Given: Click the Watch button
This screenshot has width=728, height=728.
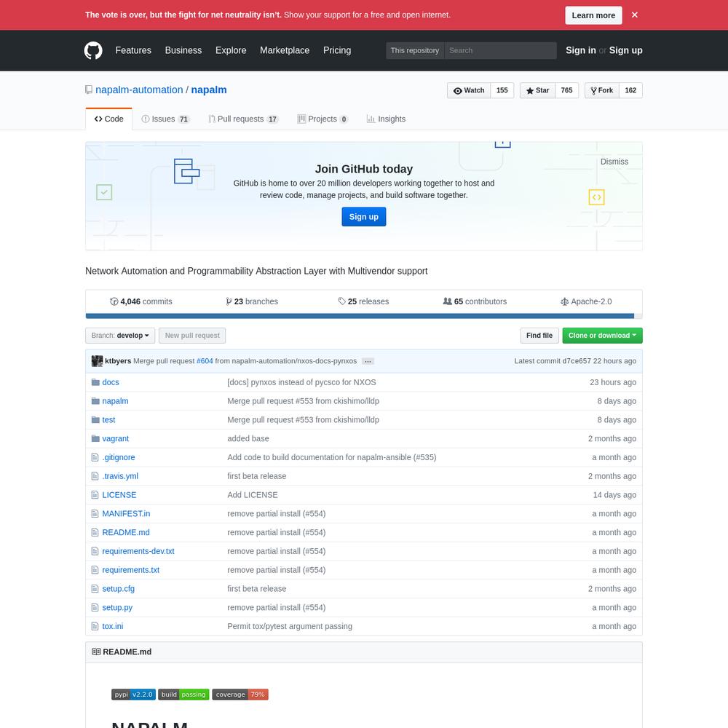Looking at the screenshot, I should 468,90.
